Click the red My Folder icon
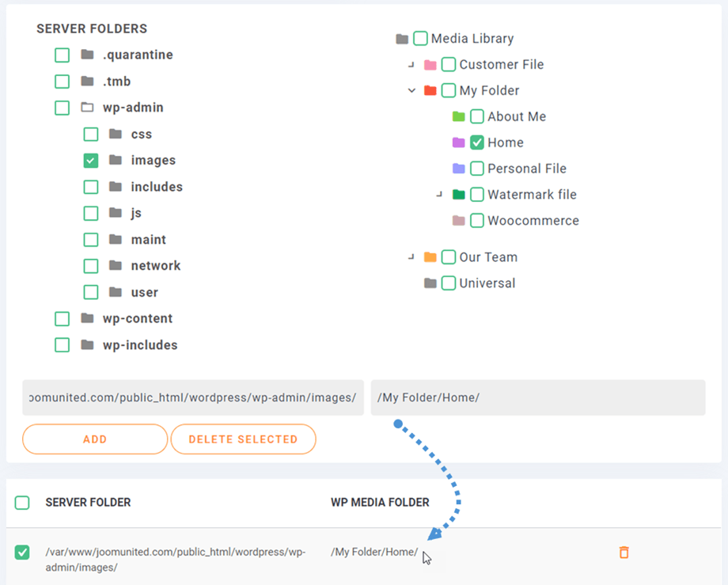The image size is (728, 585). coord(430,90)
